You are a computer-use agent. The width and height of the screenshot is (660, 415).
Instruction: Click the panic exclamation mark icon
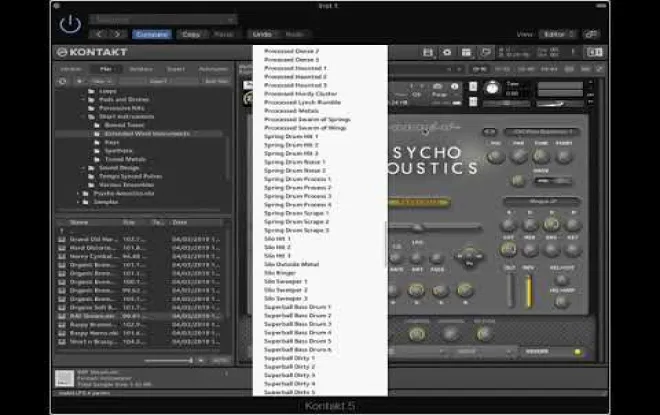click(x=572, y=52)
